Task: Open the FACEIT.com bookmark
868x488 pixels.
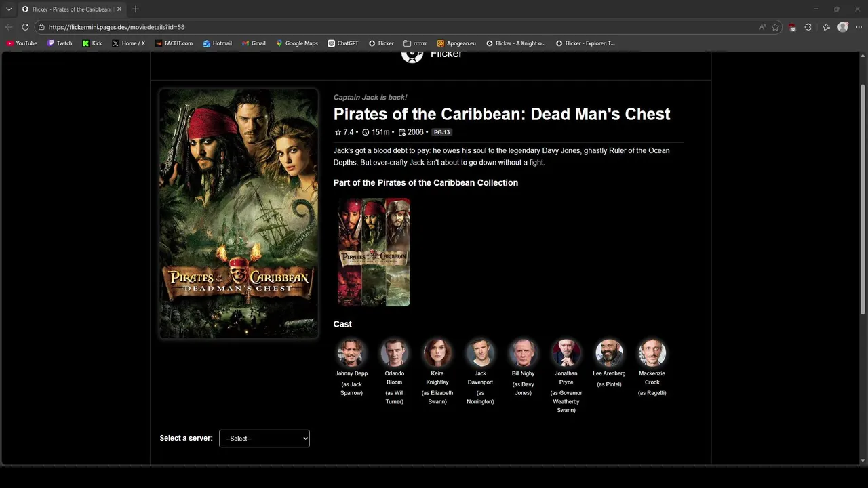Action: [174, 43]
